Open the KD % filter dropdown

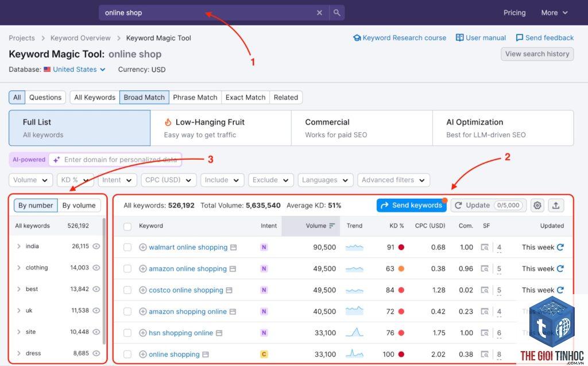75,180
